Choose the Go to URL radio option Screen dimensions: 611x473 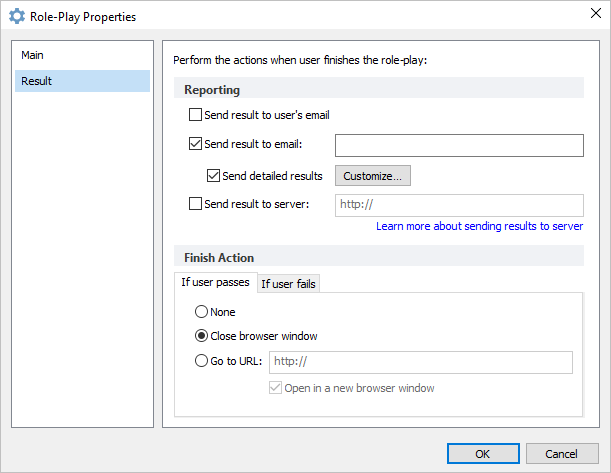(x=201, y=361)
